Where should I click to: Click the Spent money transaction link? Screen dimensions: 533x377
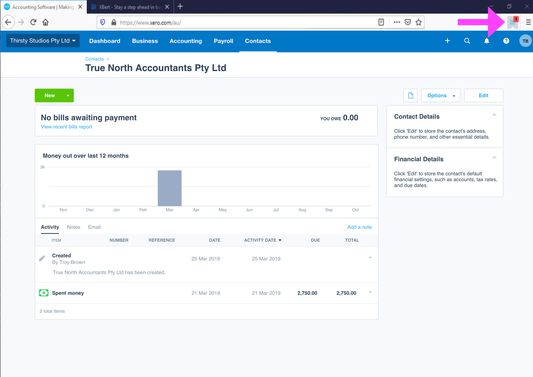click(68, 293)
